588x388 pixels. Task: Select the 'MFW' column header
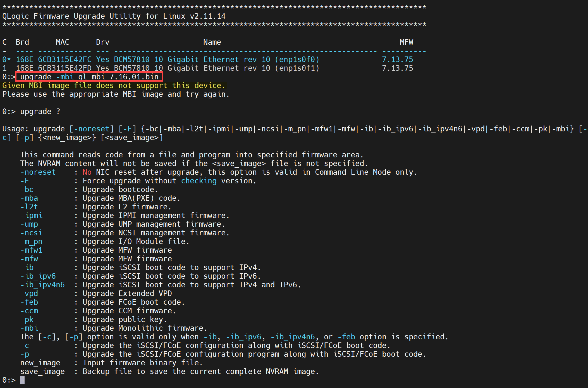[406, 42]
